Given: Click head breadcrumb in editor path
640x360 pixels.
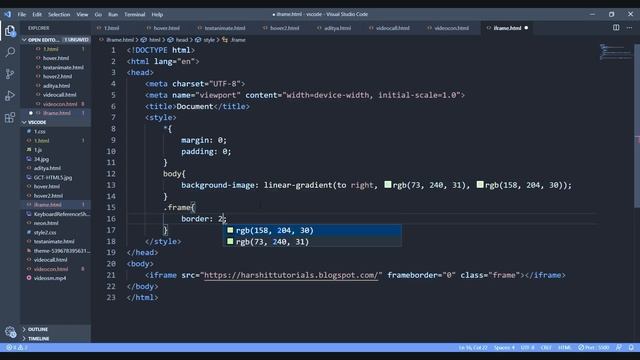Looking at the screenshot, I should [x=182, y=40].
